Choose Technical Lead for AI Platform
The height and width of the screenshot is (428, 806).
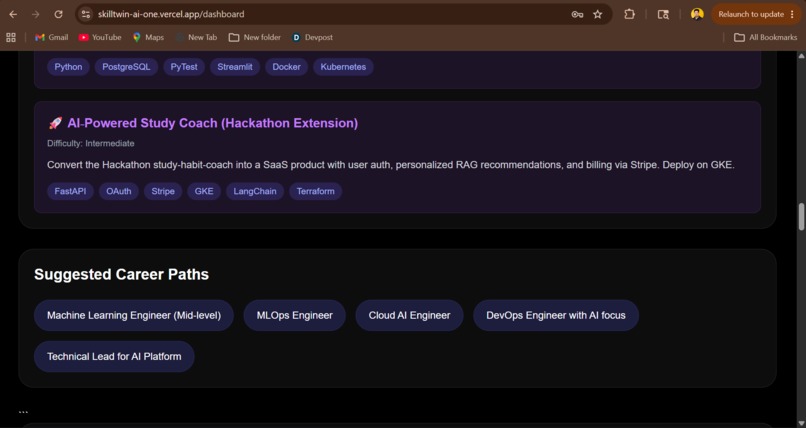[114, 357]
